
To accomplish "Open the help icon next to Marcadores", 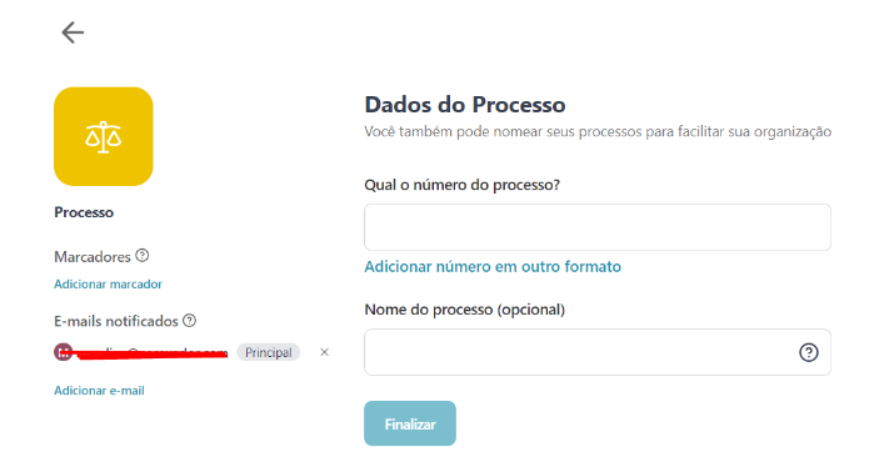I will [x=143, y=256].
